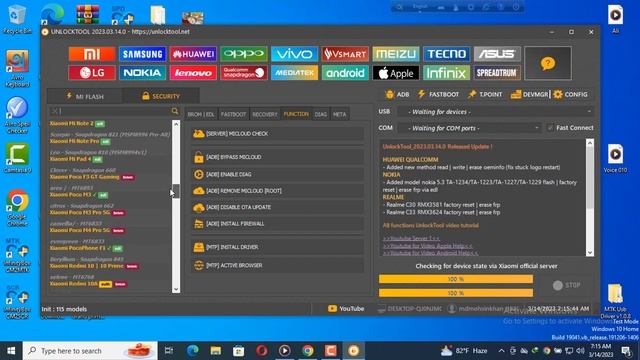This screenshot has width=640, height=360.
Task: Run [ADB] ENABLE DIAG
Action: coord(278,174)
